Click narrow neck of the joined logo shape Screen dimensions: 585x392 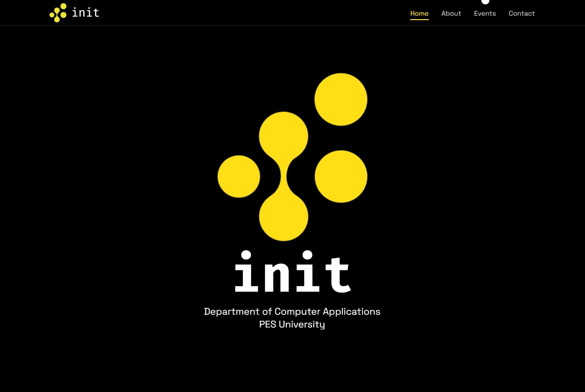(x=283, y=176)
